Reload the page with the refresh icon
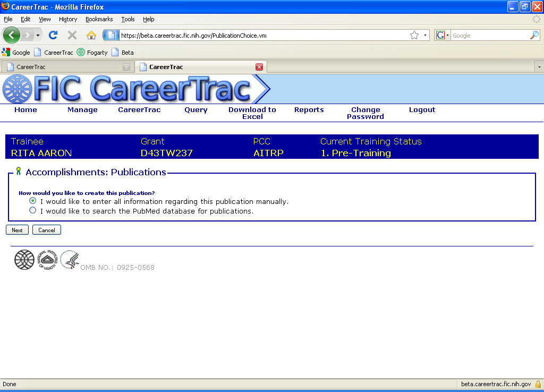The height and width of the screenshot is (392, 544). coord(53,35)
